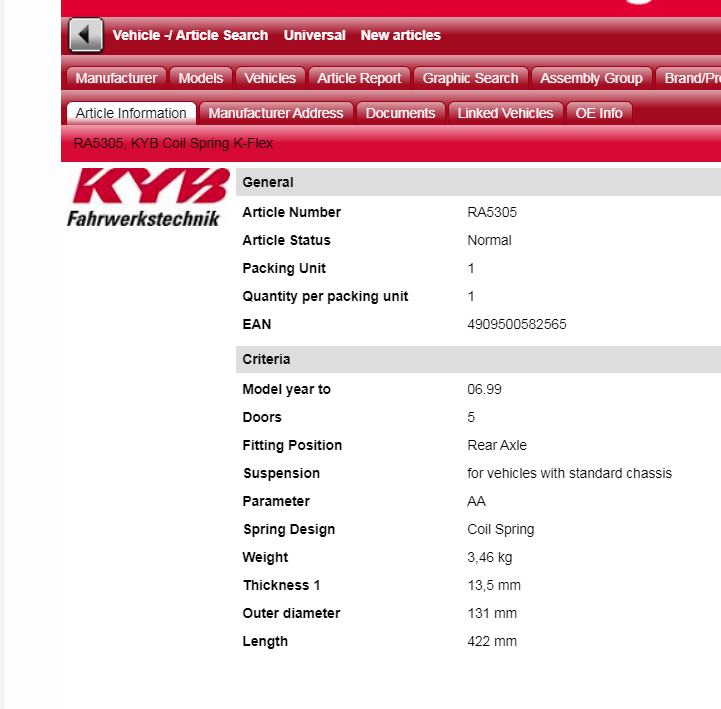
Task: Open the Article Report tab
Action: (x=359, y=78)
